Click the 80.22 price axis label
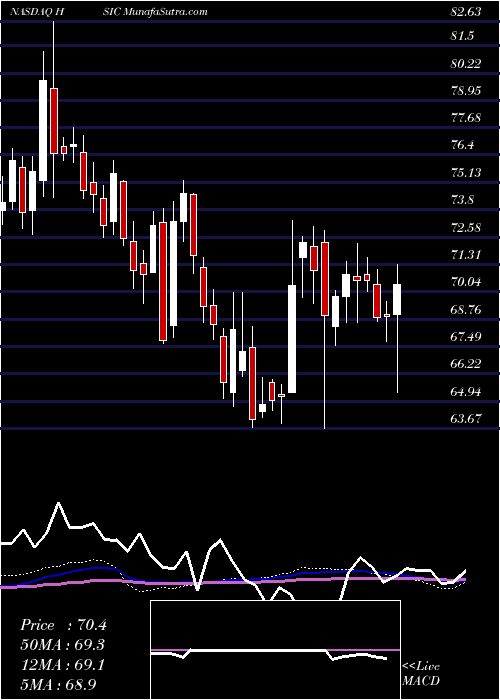The image size is (500, 700). tap(466, 64)
